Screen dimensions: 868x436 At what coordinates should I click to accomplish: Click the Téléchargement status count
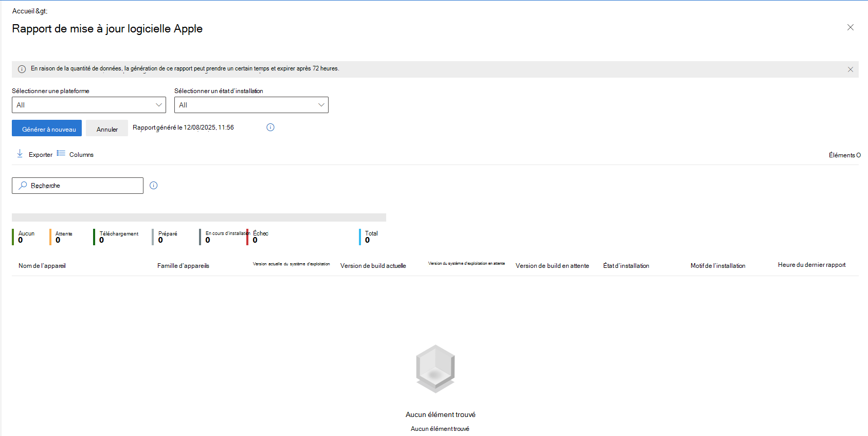(x=116, y=237)
